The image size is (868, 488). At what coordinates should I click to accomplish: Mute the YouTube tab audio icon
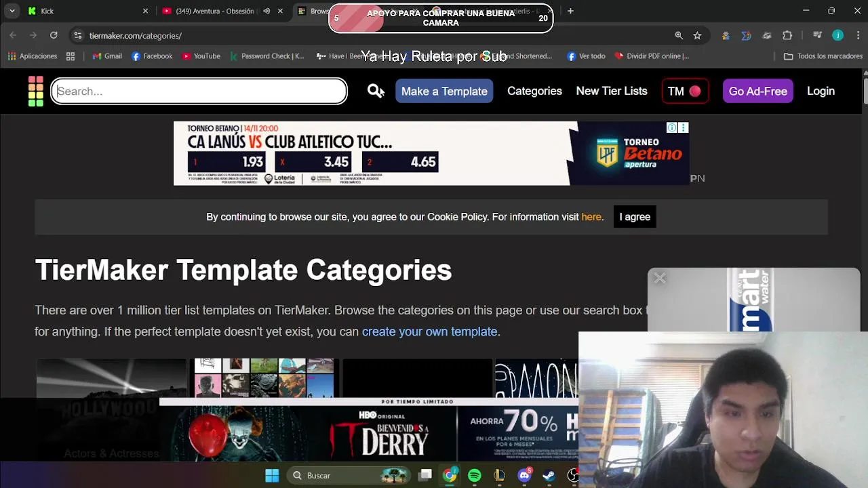pos(267,11)
